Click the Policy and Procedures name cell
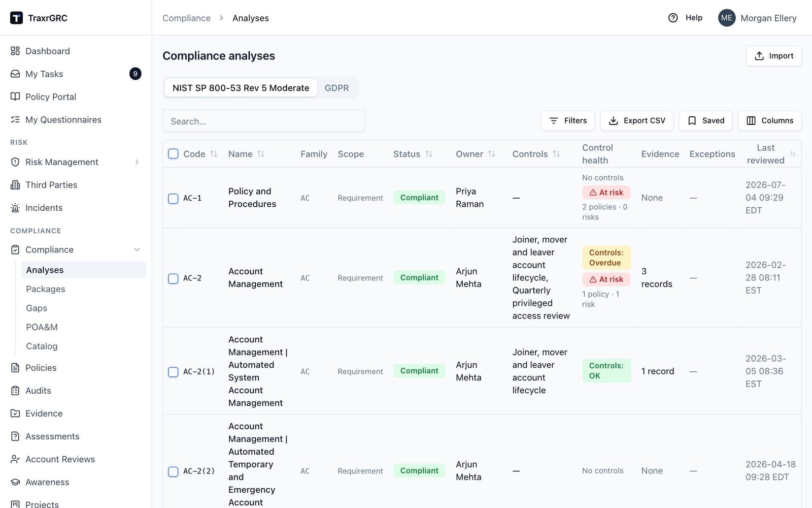Viewport: 812px width, 508px height. click(x=252, y=198)
